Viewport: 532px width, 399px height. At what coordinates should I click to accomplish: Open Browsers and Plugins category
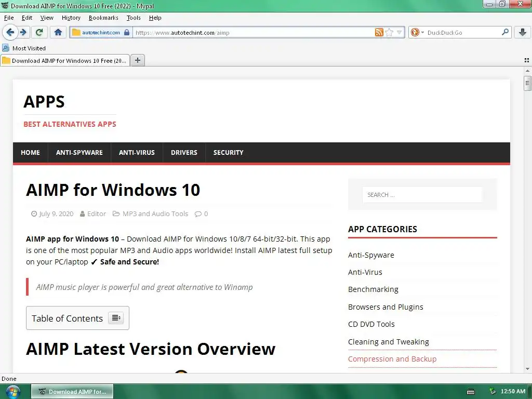tap(385, 307)
